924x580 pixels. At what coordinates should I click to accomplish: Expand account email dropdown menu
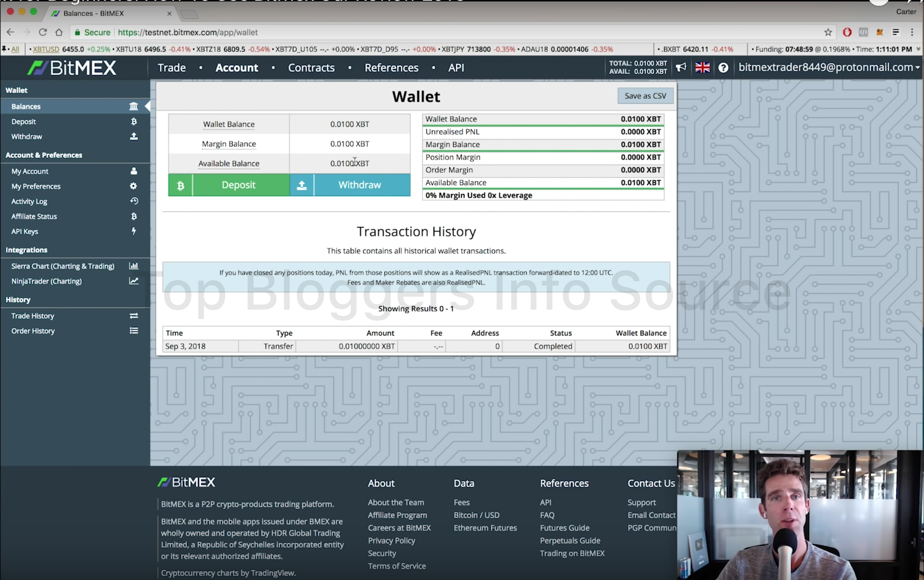(828, 68)
